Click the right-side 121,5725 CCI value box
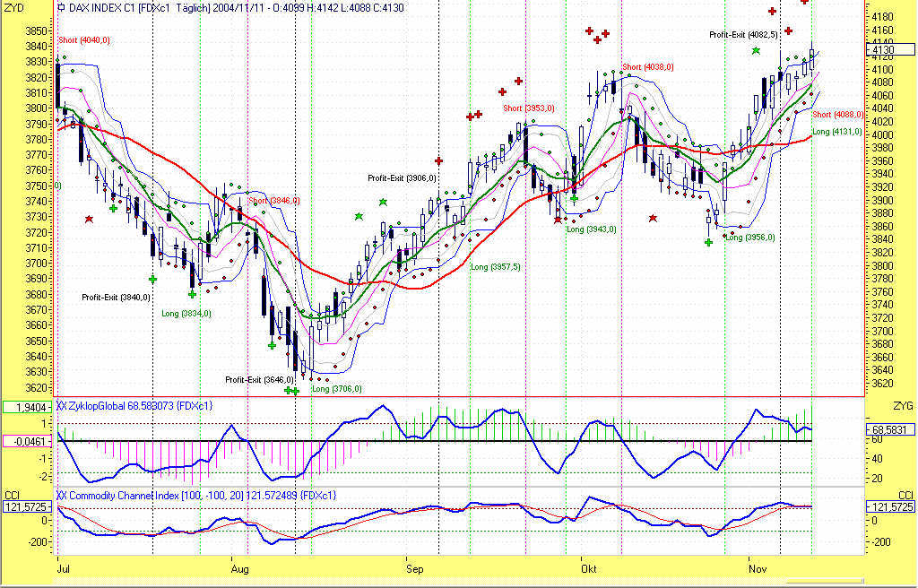Viewport: 918px width, 588px height. 890,506
